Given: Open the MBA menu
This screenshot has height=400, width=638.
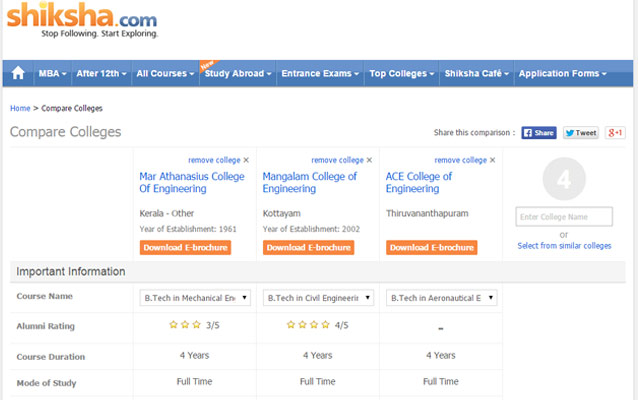Looking at the screenshot, I should 51,73.
